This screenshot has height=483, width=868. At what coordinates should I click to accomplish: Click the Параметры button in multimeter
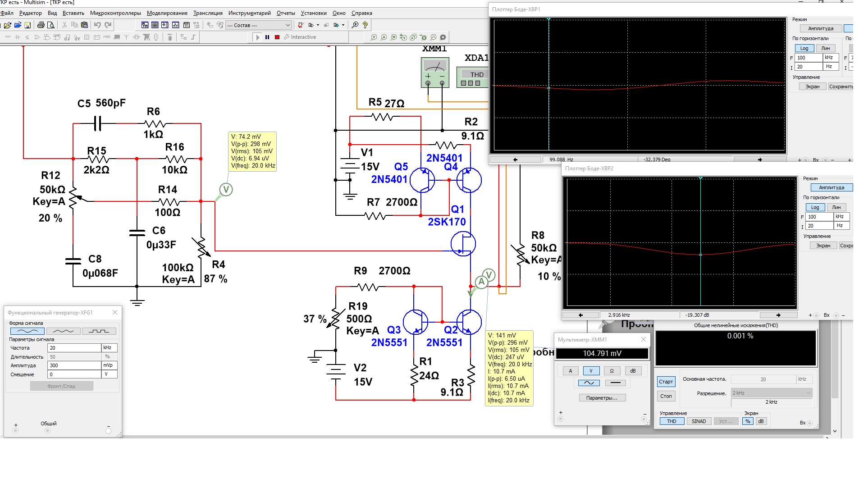pos(602,398)
